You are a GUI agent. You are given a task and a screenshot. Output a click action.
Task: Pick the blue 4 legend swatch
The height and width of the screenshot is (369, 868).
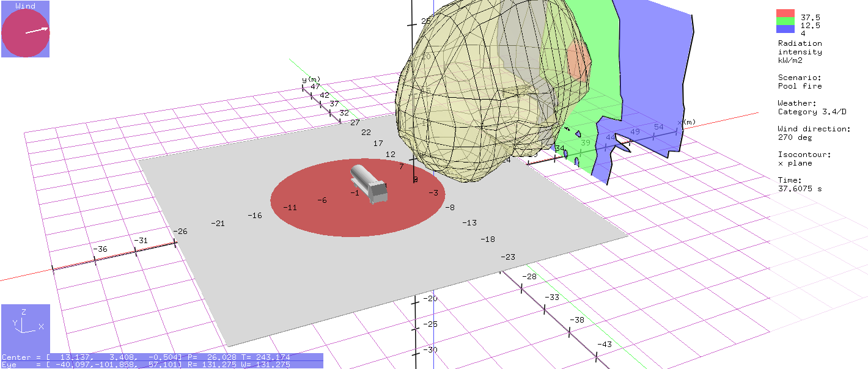point(785,29)
